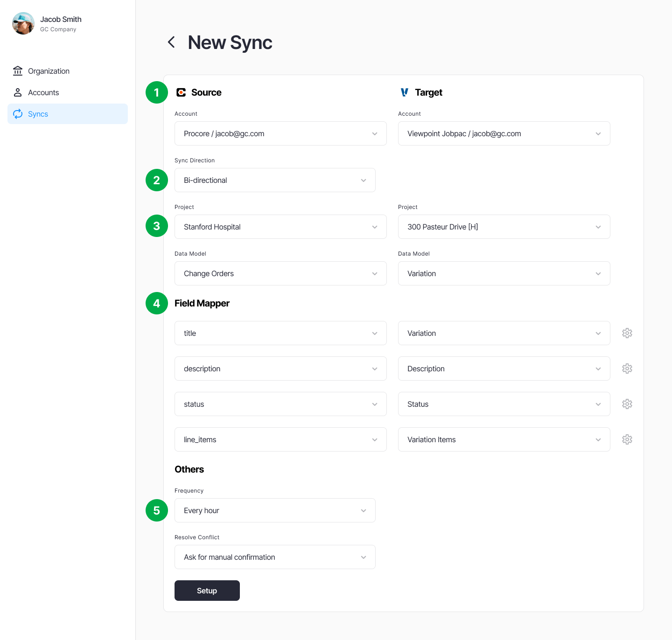Image resolution: width=672 pixels, height=640 pixels.
Task: Open the target account dropdown showing Viewpoint Jobpac
Action: click(504, 133)
